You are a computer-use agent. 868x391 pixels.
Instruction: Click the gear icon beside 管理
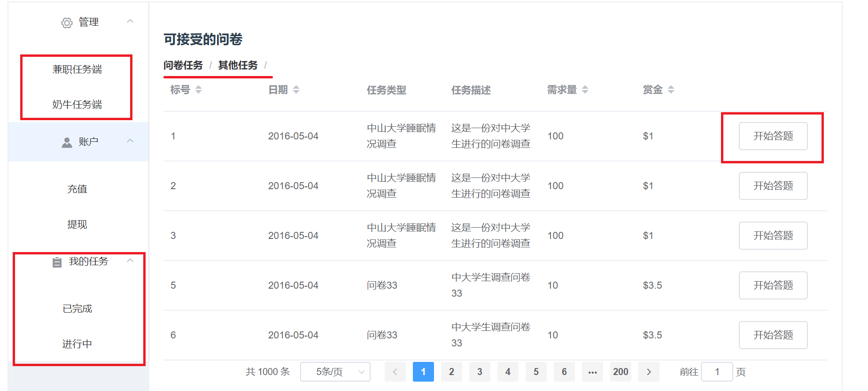coord(67,23)
